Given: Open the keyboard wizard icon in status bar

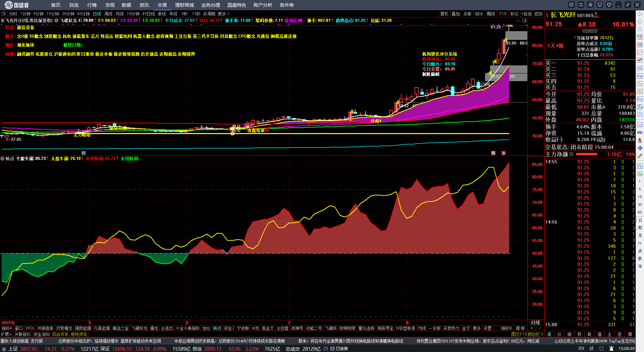Looking at the screenshot, I should tap(581, 349).
